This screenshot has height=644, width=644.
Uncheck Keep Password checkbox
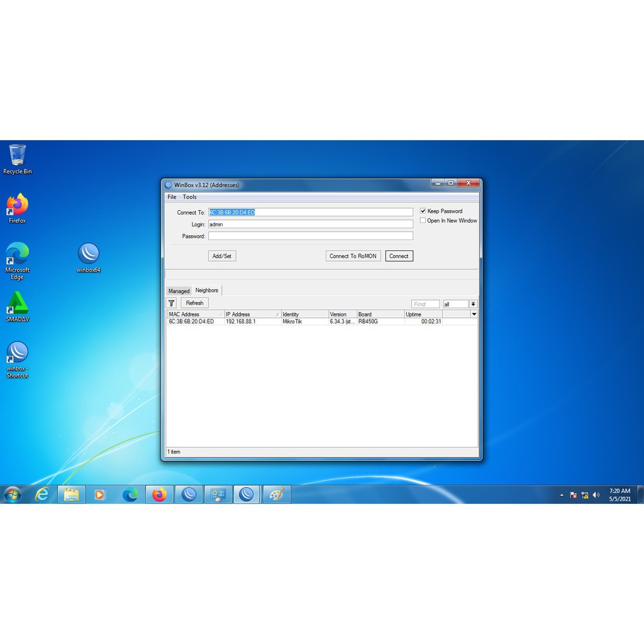423,211
